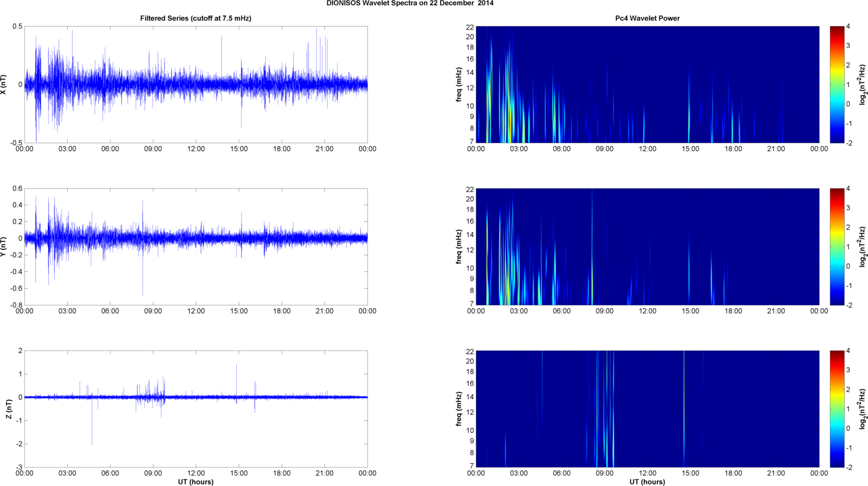This screenshot has height=486, width=868.
Task: Click inside the top Pc4 wavelet spectrogram
Action: (x=647, y=85)
